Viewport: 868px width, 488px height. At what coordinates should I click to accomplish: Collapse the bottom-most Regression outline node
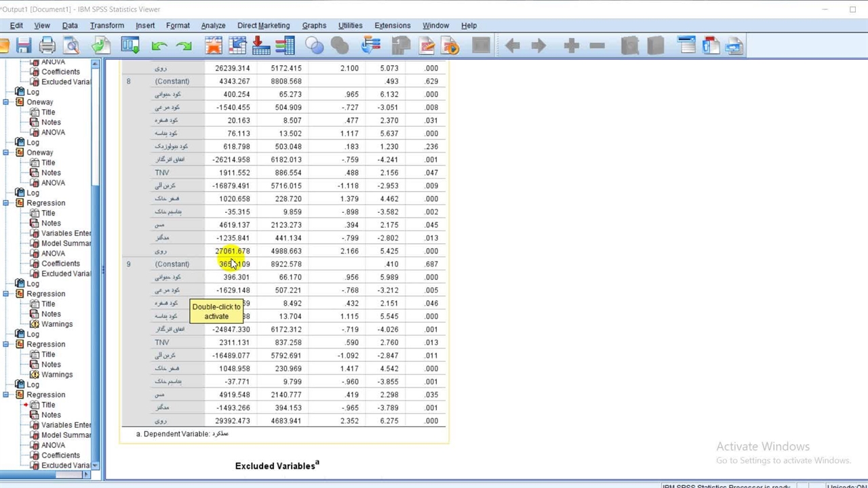click(x=6, y=395)
